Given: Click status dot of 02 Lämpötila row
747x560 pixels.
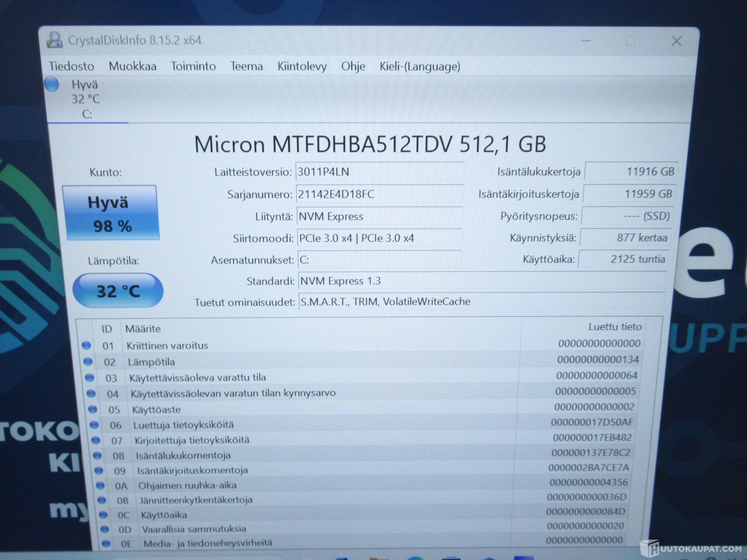Looking at the screenshot, I should pos(88,361).
